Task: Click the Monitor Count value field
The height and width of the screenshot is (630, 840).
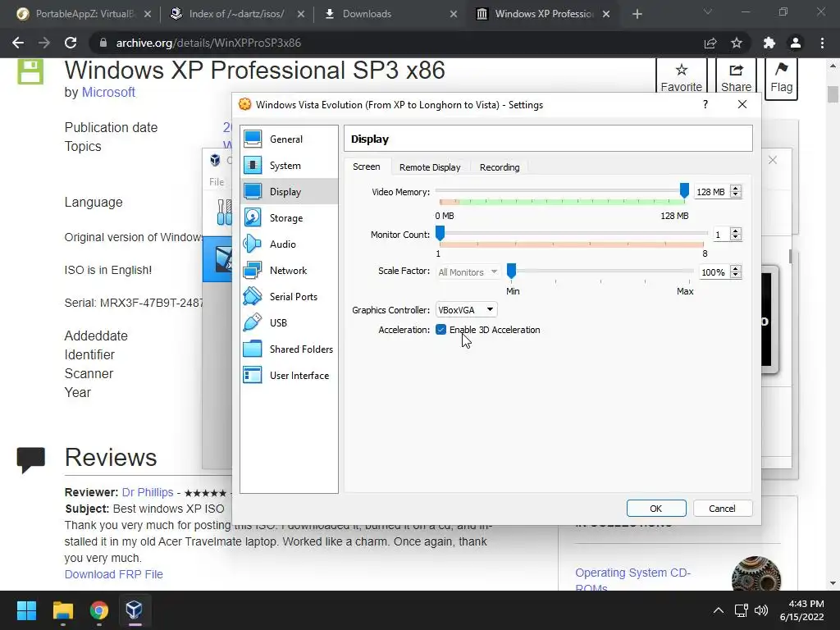Action: (720, 235)
